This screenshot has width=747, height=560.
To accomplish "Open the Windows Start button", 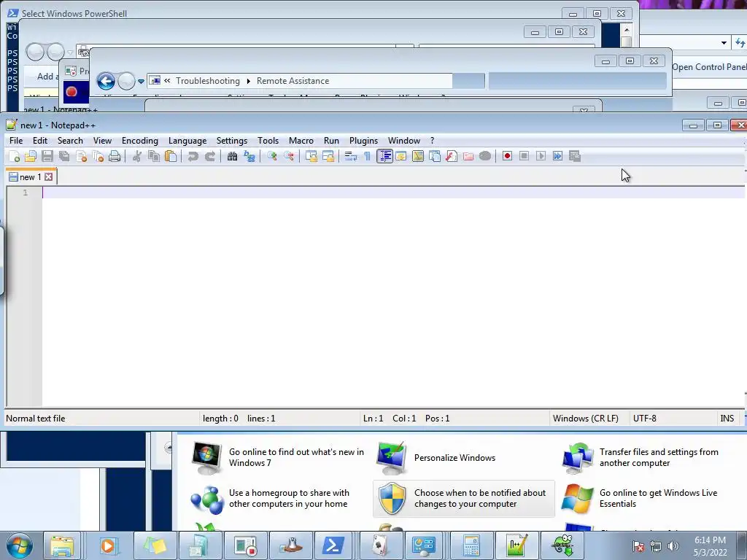I will coord(20,545).
